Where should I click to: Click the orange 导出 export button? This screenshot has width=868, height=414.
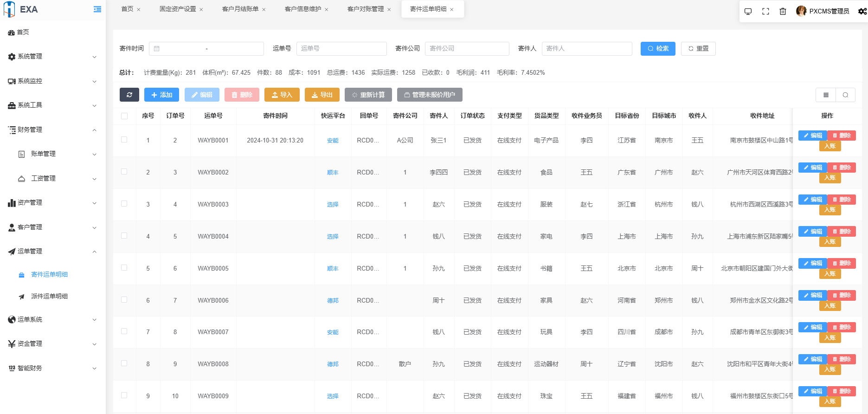pyautogui.click(x=322, y=95)
